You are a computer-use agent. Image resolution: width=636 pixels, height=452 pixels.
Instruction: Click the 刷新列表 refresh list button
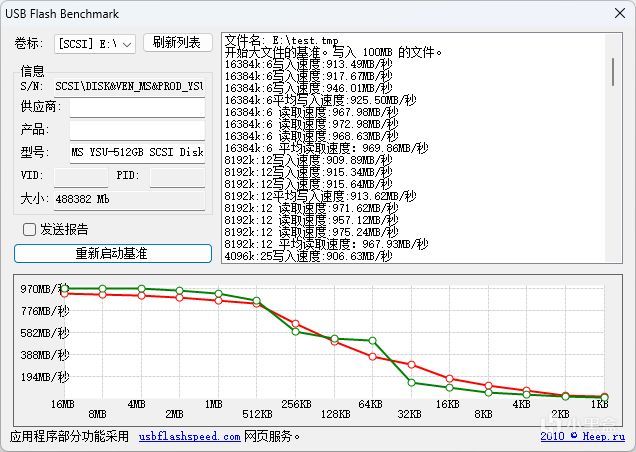(178, 43)
